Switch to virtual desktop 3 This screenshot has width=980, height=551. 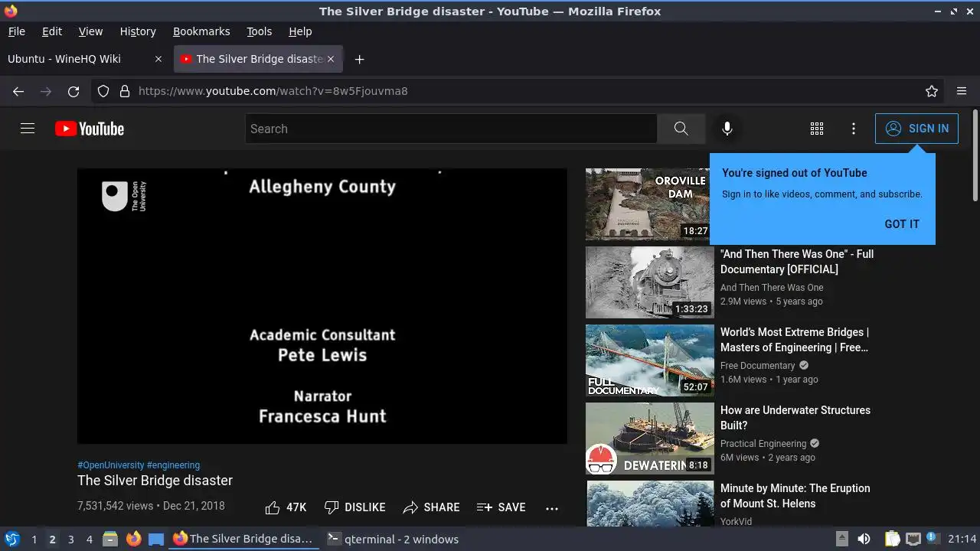click(x=70, y=540)
